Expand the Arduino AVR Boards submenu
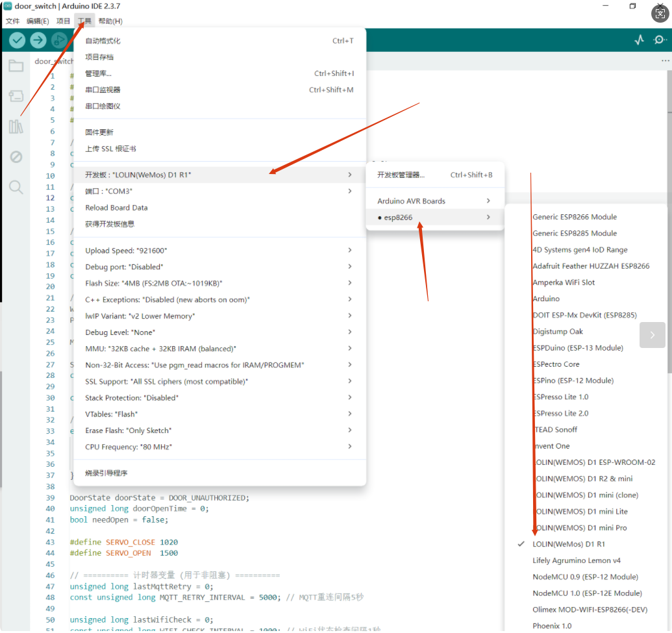Viewport: 672px width, 633px height. pos(434,201)
